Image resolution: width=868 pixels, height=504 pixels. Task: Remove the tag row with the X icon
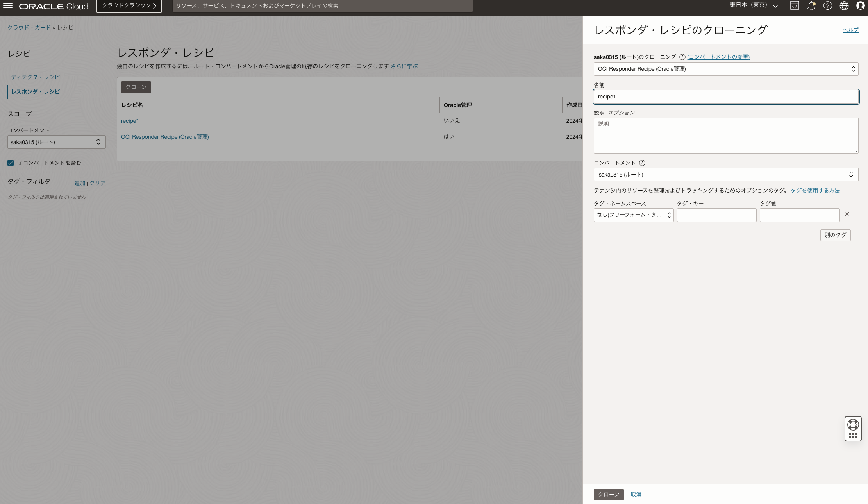(847, 214)
